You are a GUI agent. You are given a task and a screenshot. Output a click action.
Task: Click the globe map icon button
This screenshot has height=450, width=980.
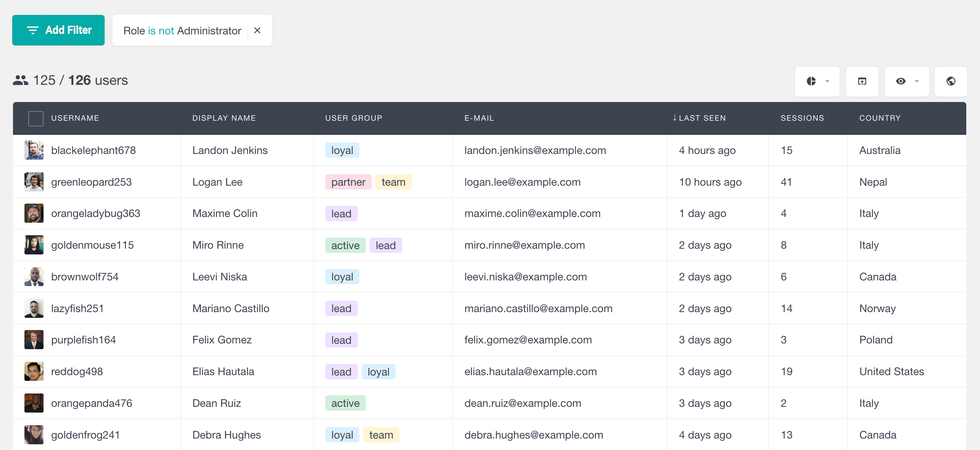[x=951, y=81]
